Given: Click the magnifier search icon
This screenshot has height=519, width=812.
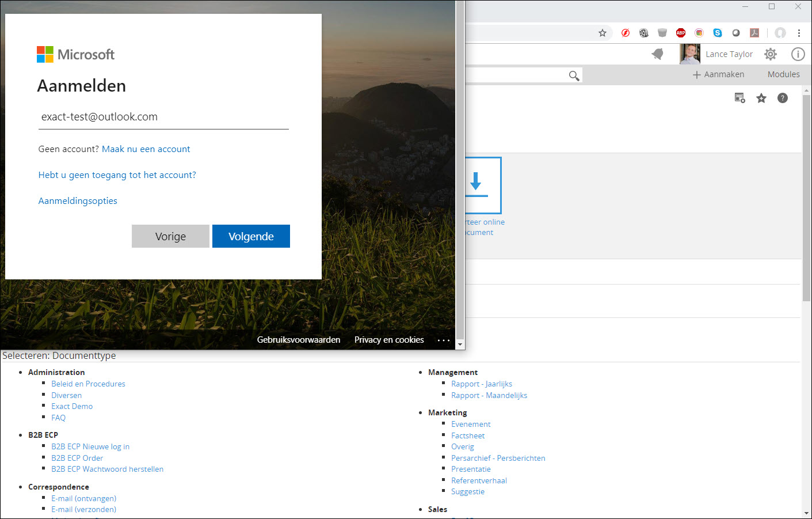Looking at the screenshot, I should coord(574,75).
